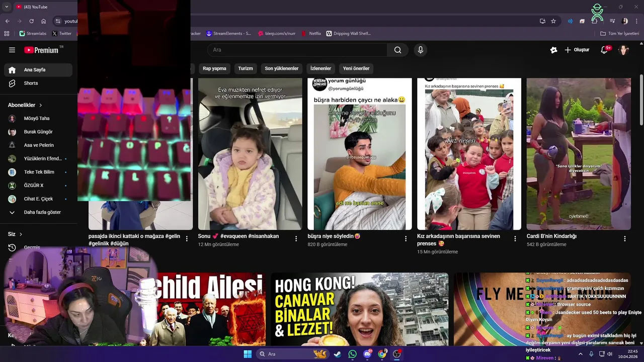Open Yüzüklerin Efendisi subscription channel
This screenshot has height=362, width=644.
point(38,158)
